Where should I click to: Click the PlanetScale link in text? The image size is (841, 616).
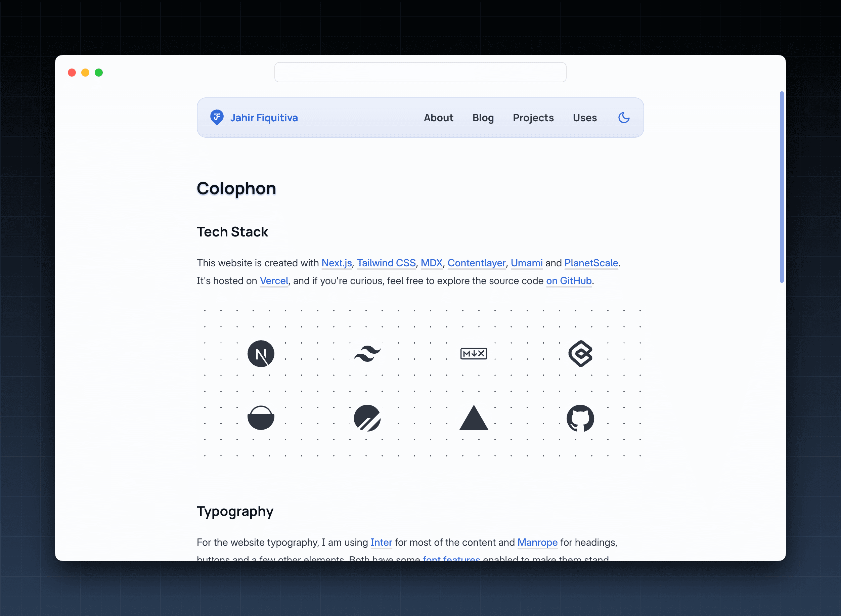(591, 263)
